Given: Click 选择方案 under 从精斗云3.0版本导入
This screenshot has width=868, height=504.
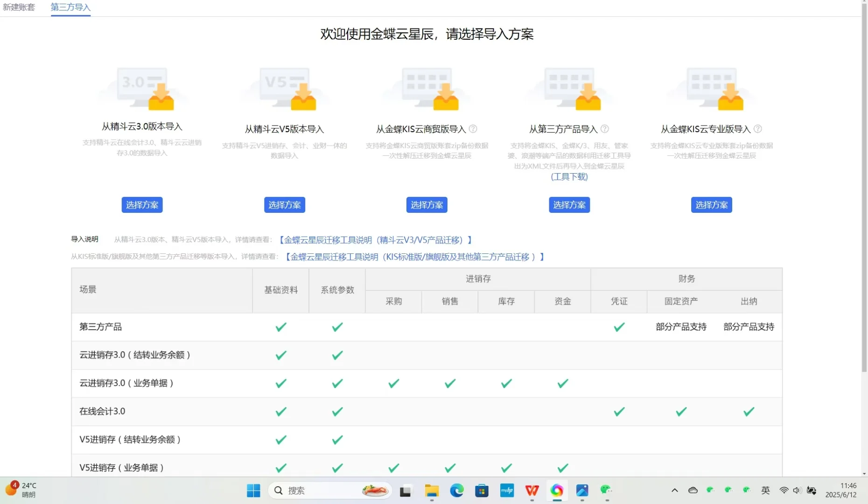Looking at the screenshot, I should point(142,205).
